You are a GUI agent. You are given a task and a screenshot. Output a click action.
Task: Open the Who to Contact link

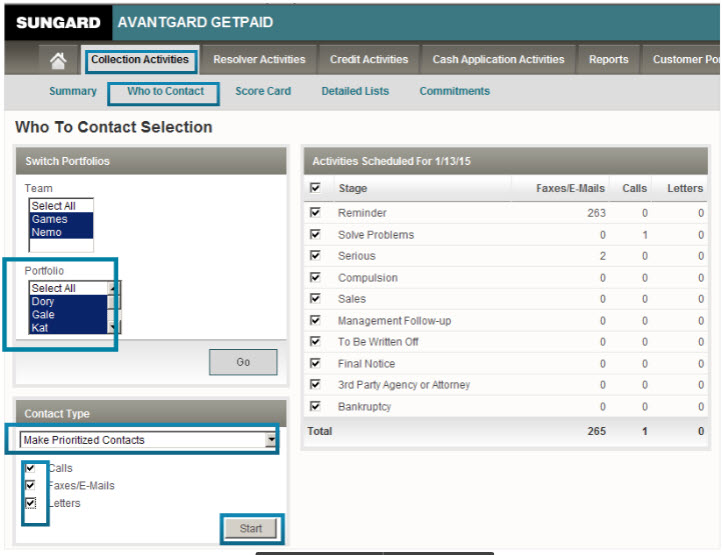pos(166,91)
